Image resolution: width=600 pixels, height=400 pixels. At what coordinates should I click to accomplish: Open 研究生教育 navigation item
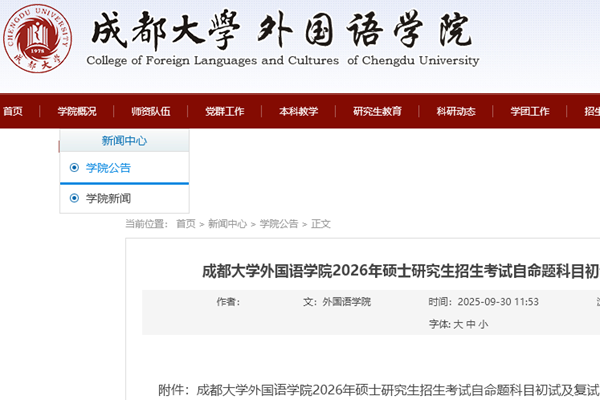[x=377, y=111]
